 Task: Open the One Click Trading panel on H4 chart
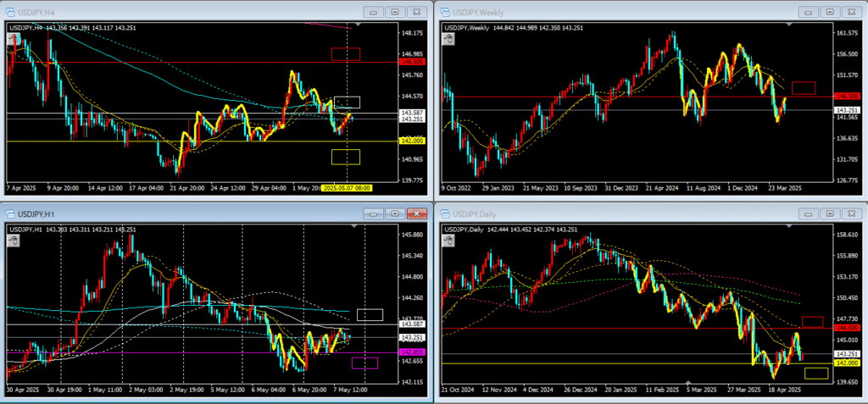[14, 39]
